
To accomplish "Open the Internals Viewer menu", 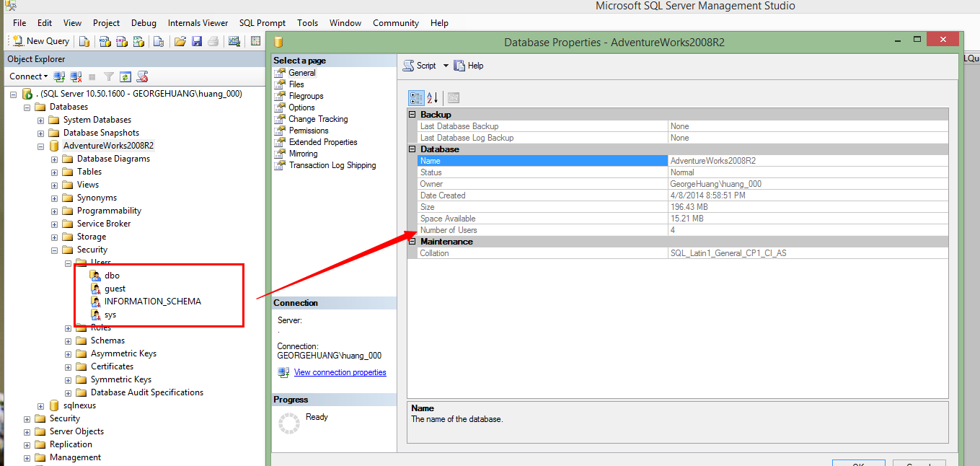I will (198, 23).
